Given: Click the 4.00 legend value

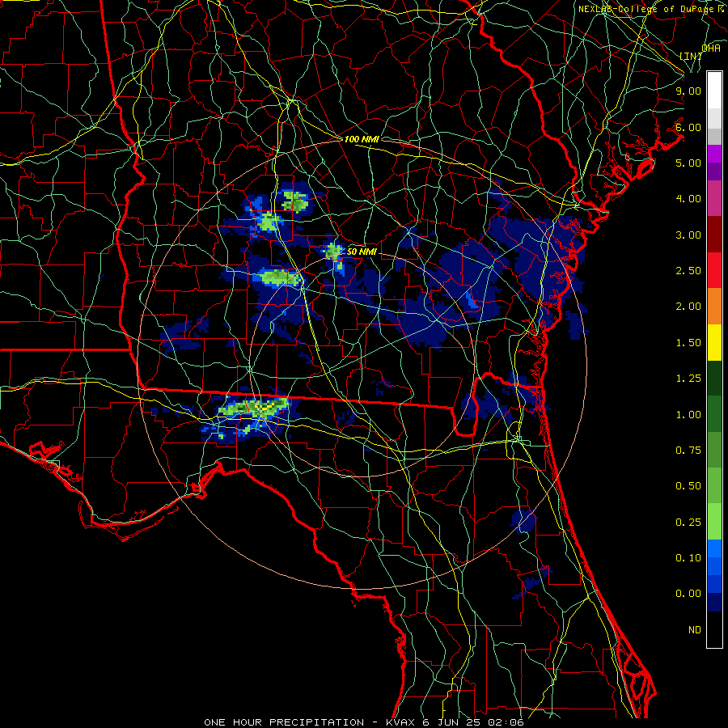Looking at the screenshot, I should coord(688,199).
